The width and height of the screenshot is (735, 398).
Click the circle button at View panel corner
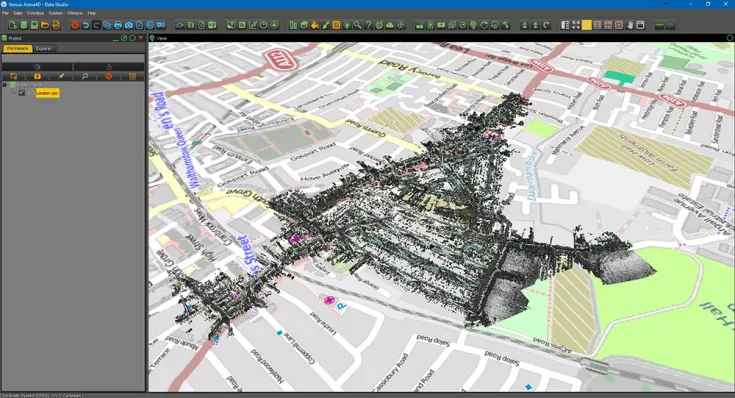[x=730, y=38]
